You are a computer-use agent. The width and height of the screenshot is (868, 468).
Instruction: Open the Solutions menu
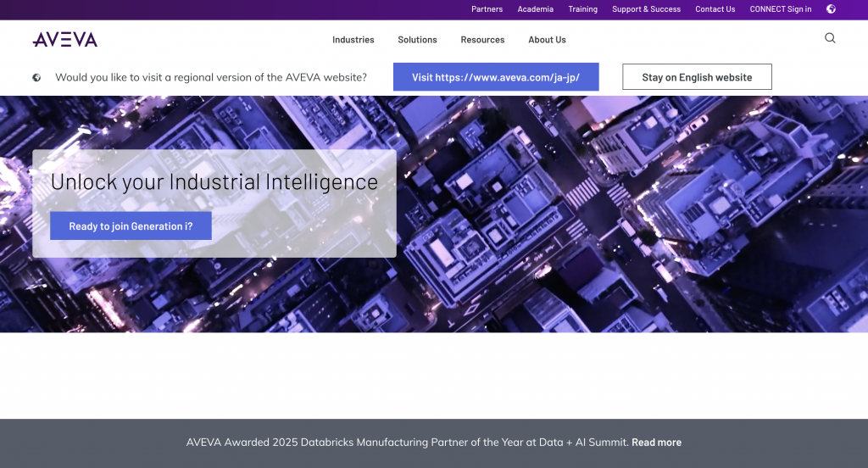point(417,40)
